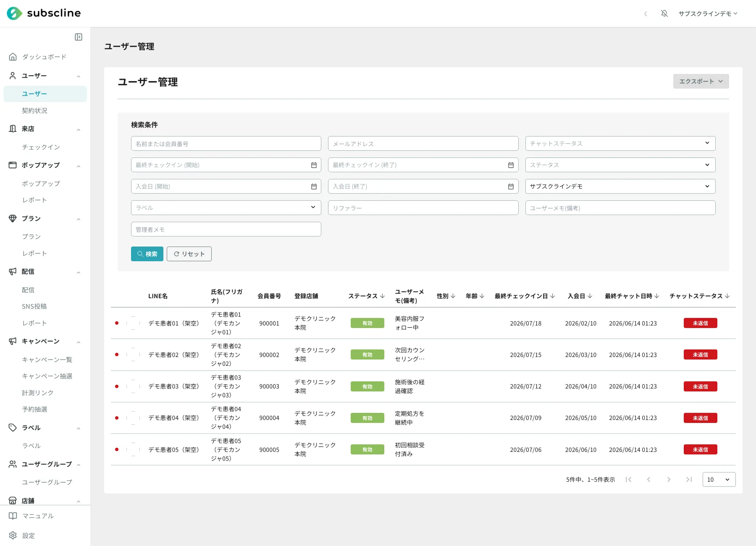The height and width of the screenshot is (546, 756).
Task: Click the 検索 search button
Action: click(147, 254)
